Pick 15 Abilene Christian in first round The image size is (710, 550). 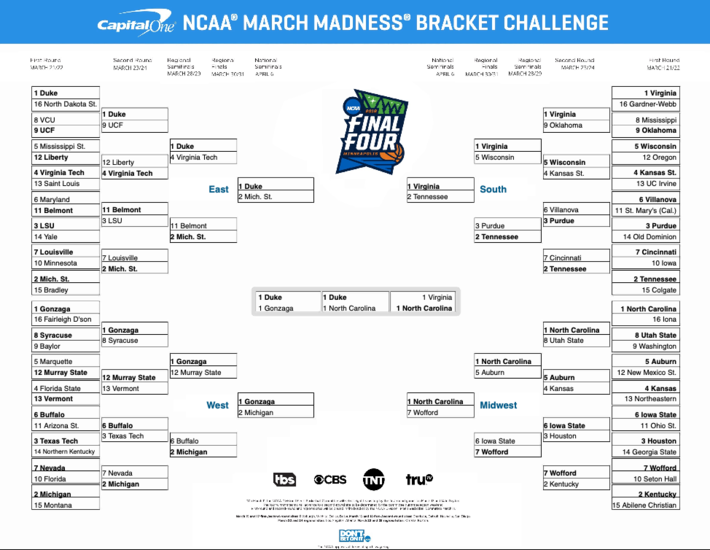point(646,505)
